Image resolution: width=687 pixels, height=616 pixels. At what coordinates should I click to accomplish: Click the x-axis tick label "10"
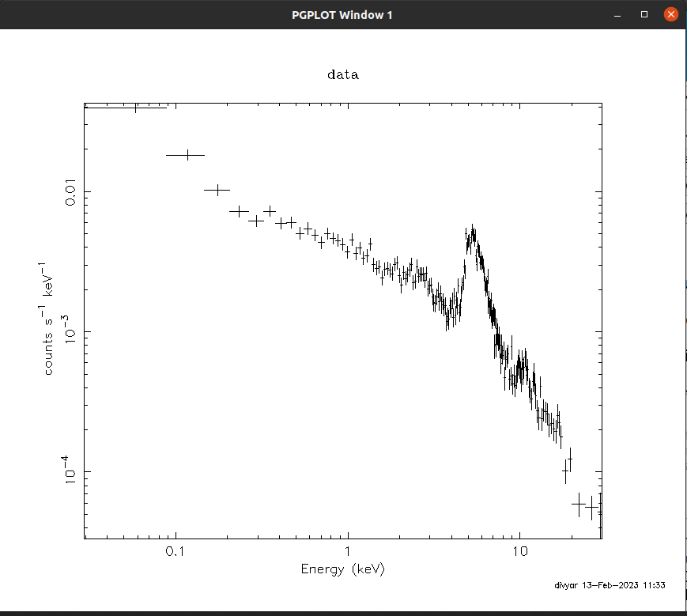520,551
